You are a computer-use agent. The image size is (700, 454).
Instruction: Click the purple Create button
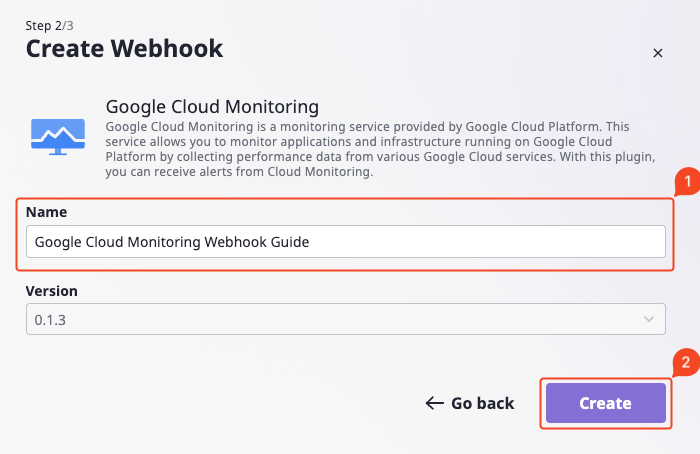coord(605,403)
